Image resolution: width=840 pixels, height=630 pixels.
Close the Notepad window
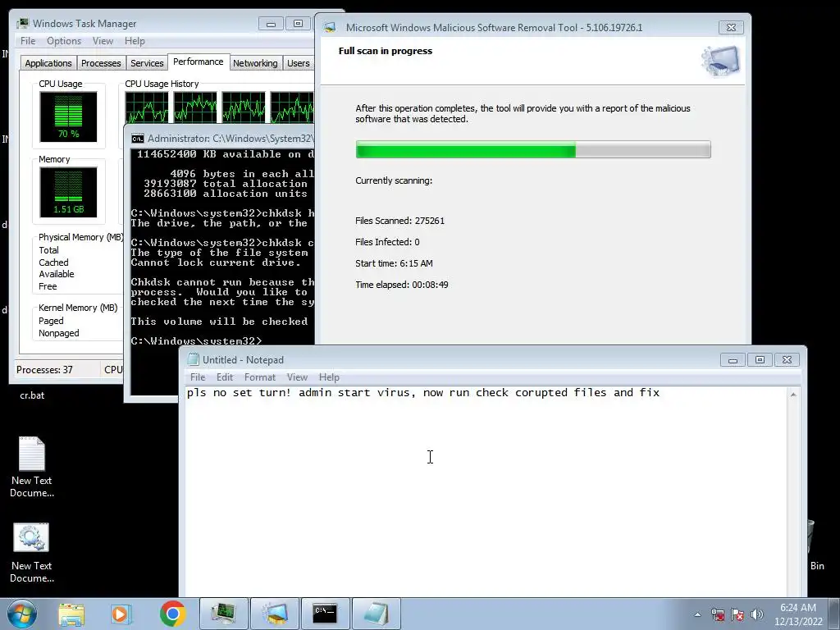787,359
